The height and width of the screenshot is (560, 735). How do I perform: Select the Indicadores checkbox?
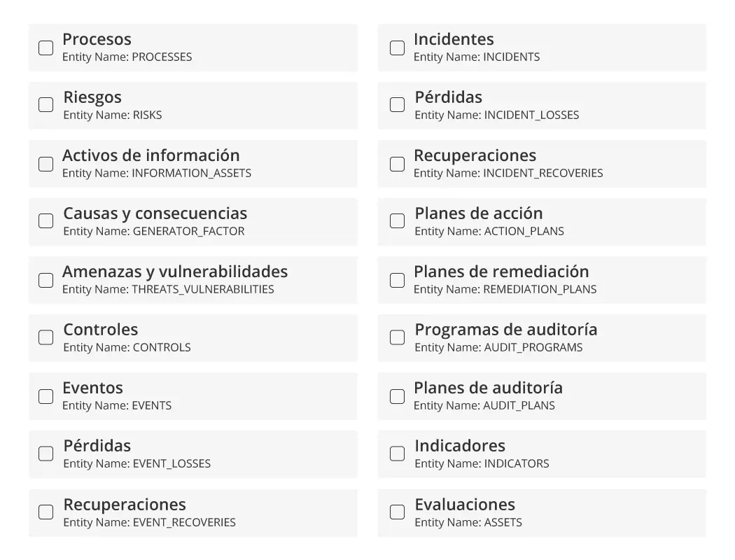click(397, 454)
